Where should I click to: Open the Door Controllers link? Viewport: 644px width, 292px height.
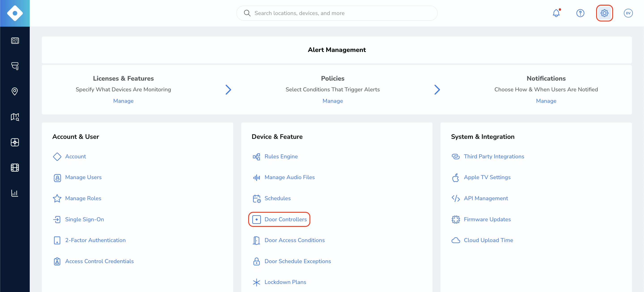pyautogui.click(x=286, y=219)
